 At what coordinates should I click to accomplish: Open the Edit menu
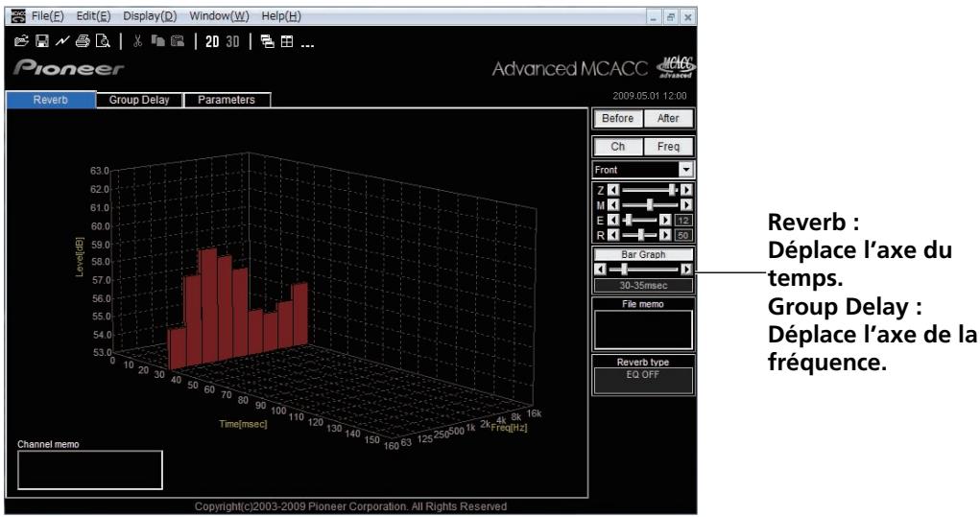point(93,16)
